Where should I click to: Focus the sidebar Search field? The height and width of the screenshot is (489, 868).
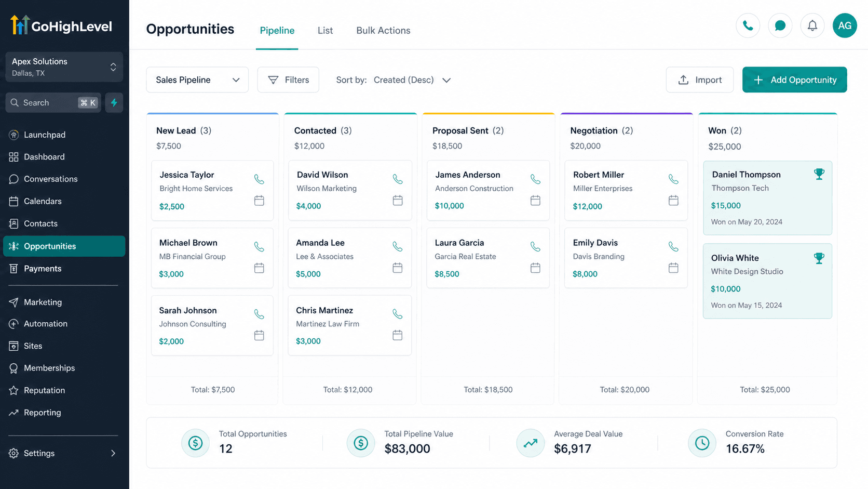pyautogui.click(x=53, y=103)
